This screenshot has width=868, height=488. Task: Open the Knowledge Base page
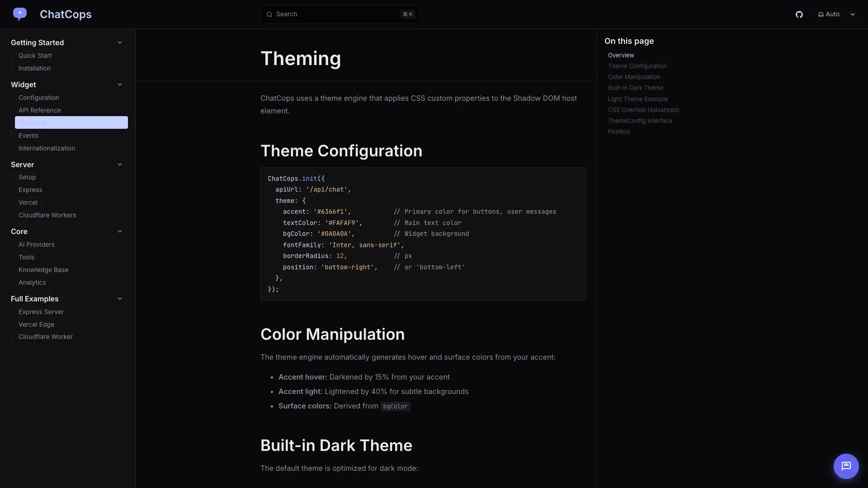(43, 270)
